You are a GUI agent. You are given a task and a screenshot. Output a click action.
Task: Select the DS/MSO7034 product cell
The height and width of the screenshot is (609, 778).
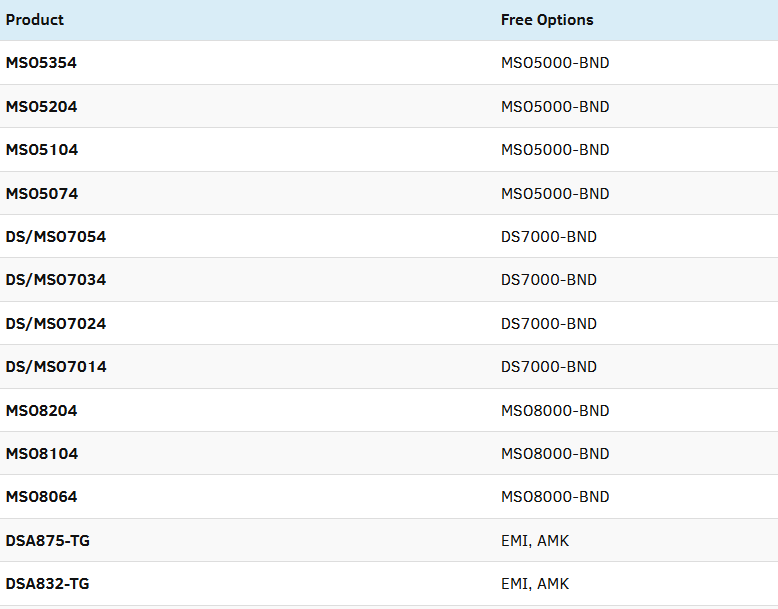coord(56,279)
